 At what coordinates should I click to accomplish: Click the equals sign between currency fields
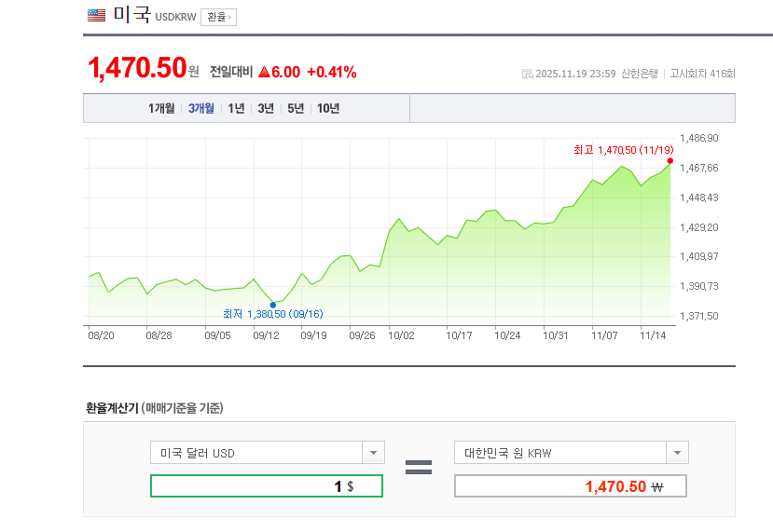418,468
